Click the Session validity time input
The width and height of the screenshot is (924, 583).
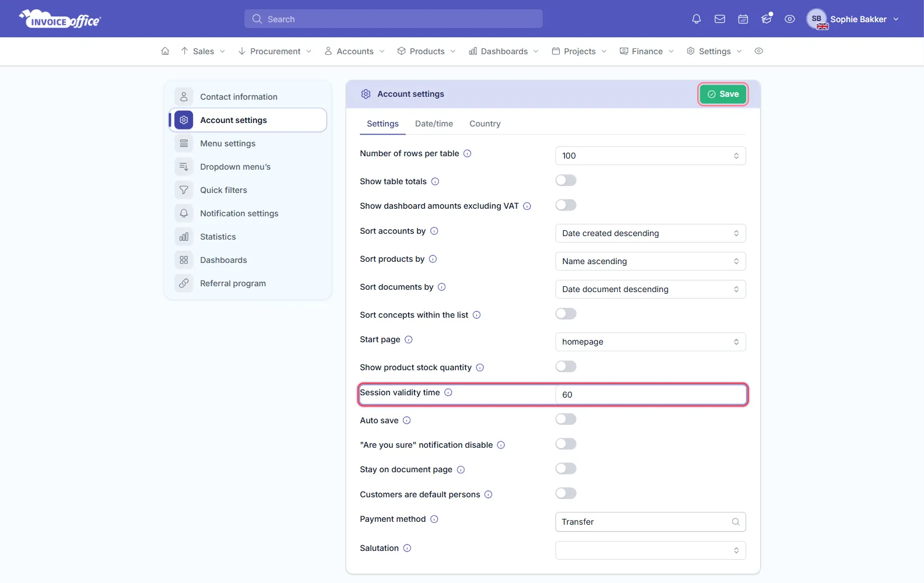click(x=651, y=395)
